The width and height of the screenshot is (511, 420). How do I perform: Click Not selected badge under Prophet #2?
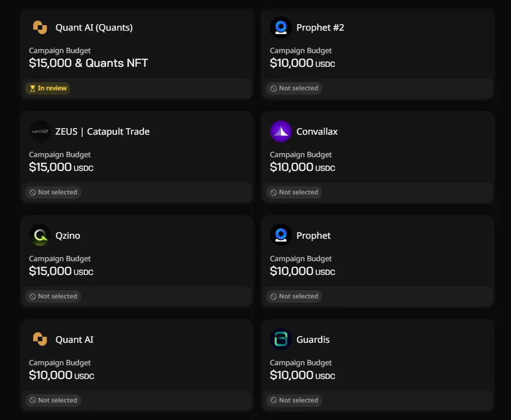click(294, 88)
